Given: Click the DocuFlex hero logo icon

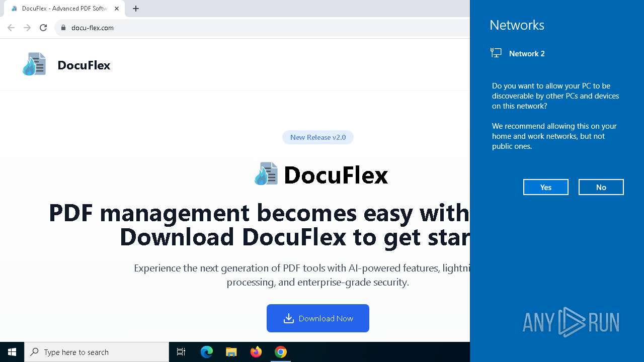Looking at the screenshot, I should 266,174.
